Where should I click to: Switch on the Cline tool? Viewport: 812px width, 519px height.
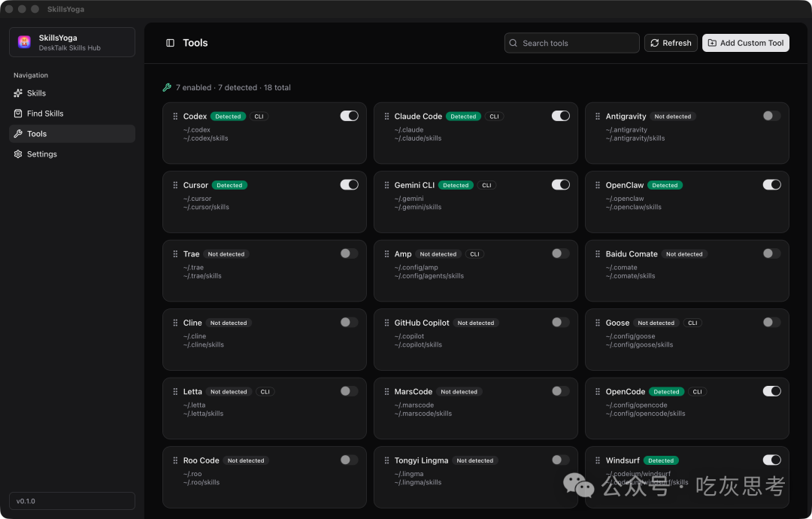pyautogui.click(x=349, y=322)
